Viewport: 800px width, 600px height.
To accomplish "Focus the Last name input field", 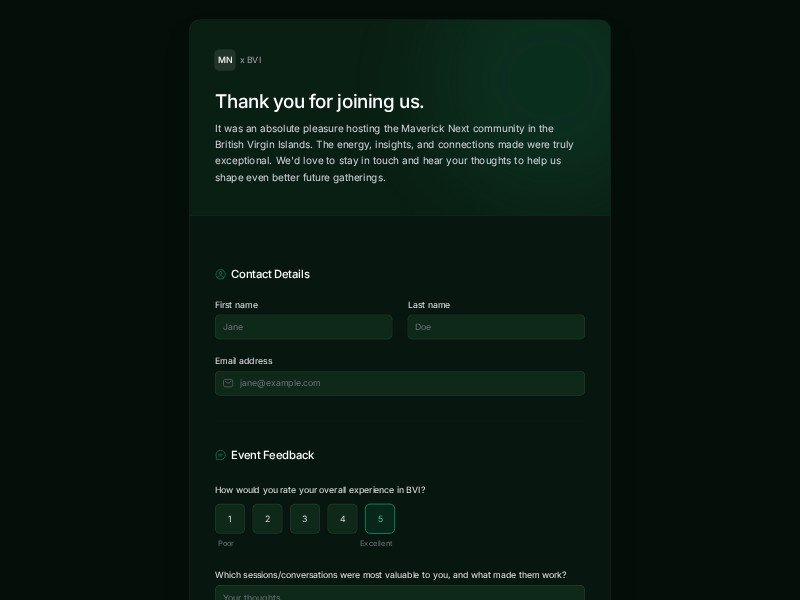I will click(x=496, y=327).
